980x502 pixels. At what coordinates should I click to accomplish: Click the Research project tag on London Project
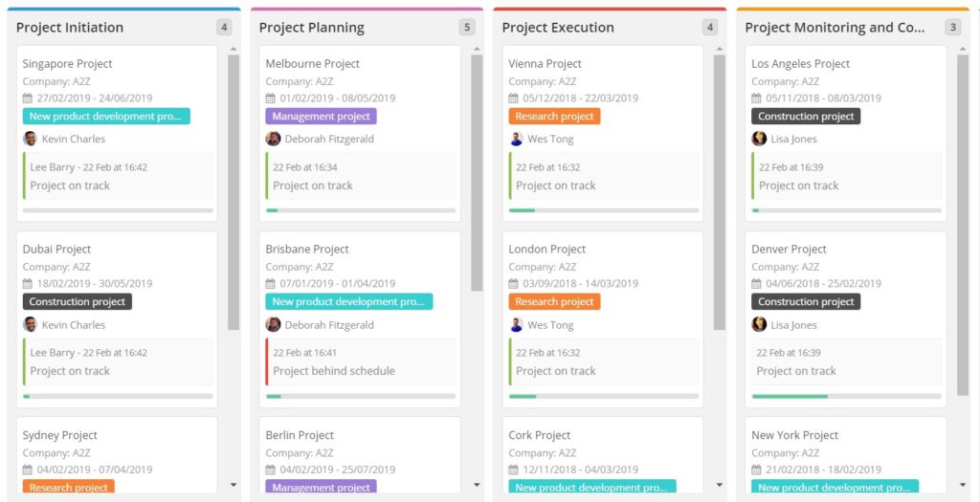tap(554, 302)
